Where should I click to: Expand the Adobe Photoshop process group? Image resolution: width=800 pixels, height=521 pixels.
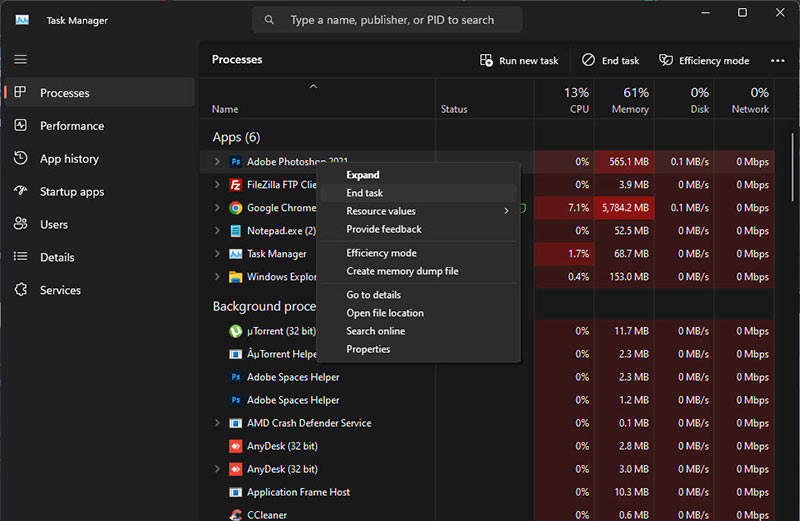tap(217, 162)
